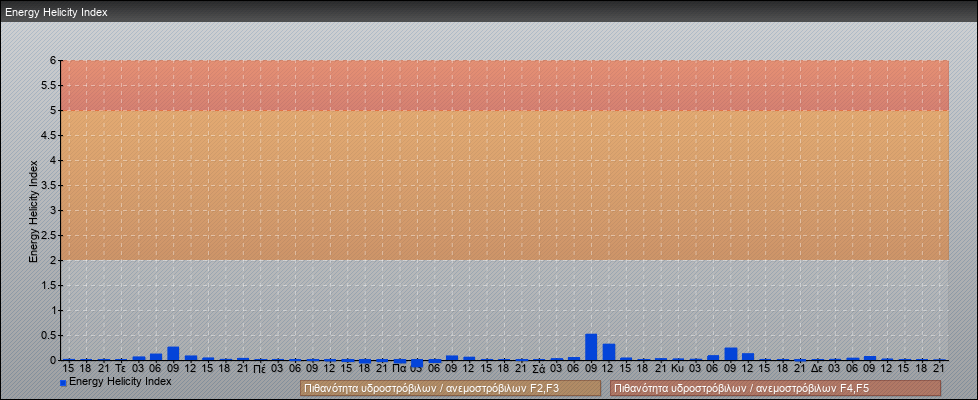Viewport: 978px width, 400px height.
Task: Click the Energy Helicity Index title bar text
Action: pos(56,13)
